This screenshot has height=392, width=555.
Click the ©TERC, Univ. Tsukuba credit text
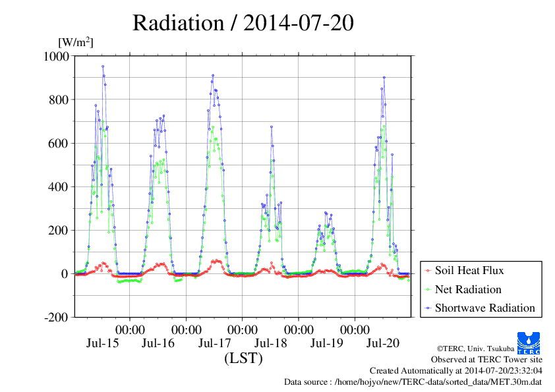475,349
